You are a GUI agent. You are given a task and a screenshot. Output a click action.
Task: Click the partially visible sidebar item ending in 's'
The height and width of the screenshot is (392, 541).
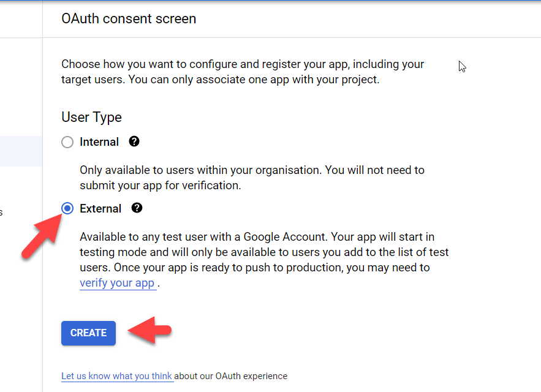pyautogui.click(x=2, y=213)
